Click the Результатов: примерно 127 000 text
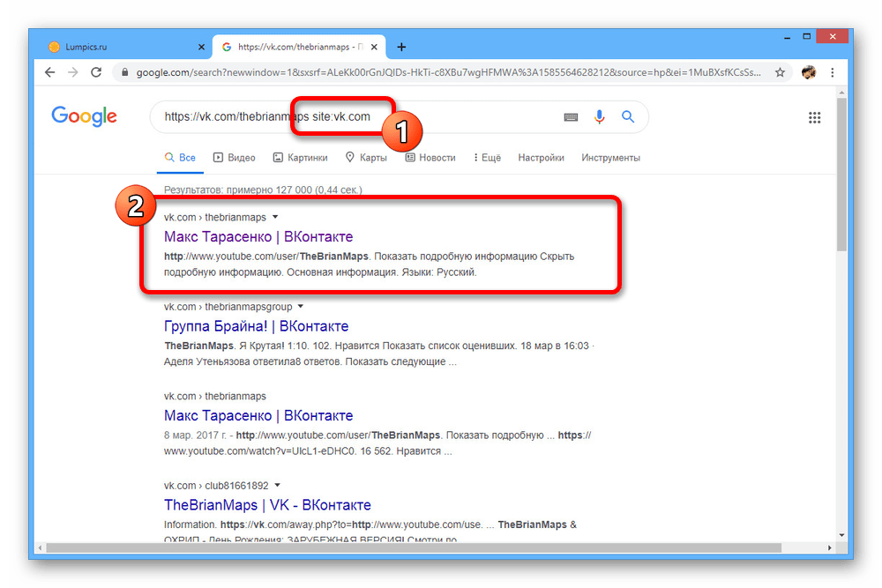 click(263, 190)
